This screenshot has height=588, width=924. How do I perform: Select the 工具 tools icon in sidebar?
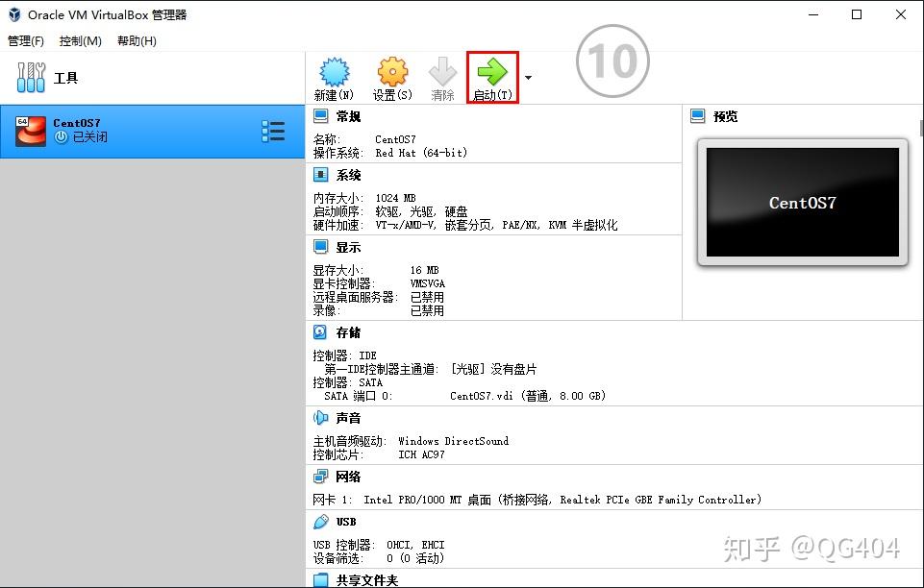30,76
